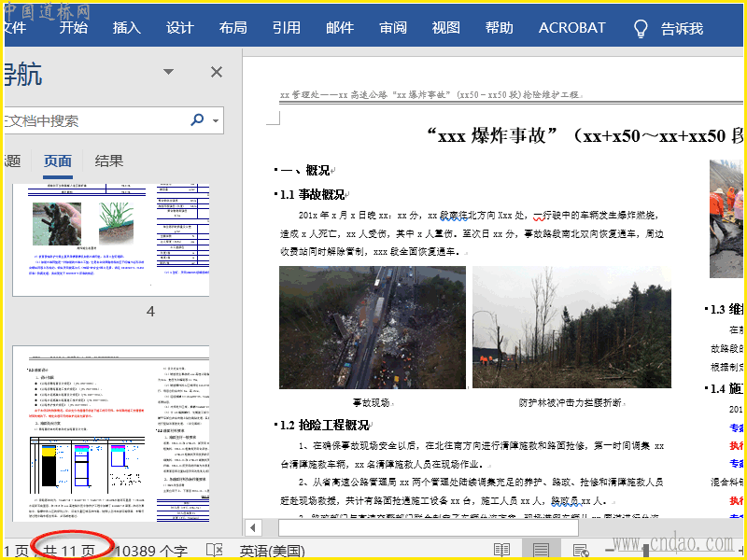Select the 页面 tab in navigation pane
This screenshot has height=560, width=747.
tap(57, 161)
